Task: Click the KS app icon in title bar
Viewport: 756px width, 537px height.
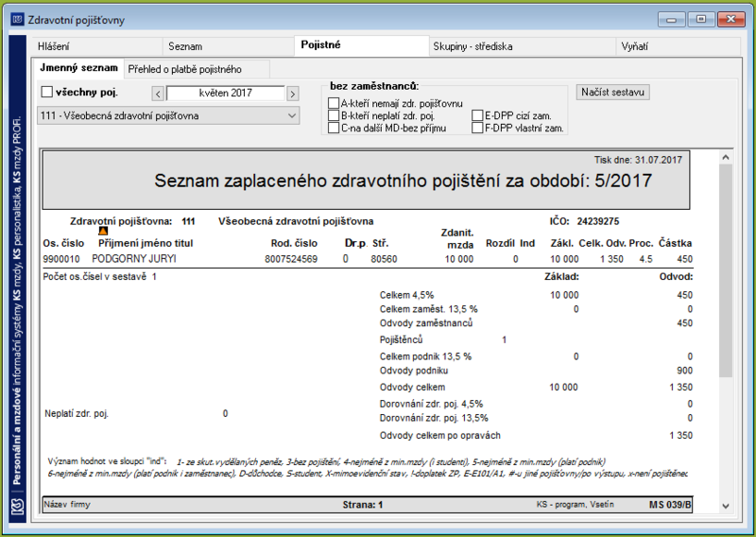Action: click(x=17, y=20)
